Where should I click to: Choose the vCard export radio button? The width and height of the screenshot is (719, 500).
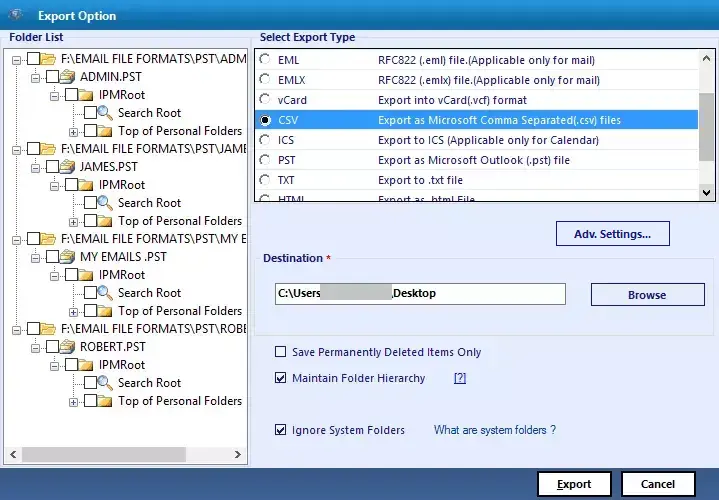(265, 99)
